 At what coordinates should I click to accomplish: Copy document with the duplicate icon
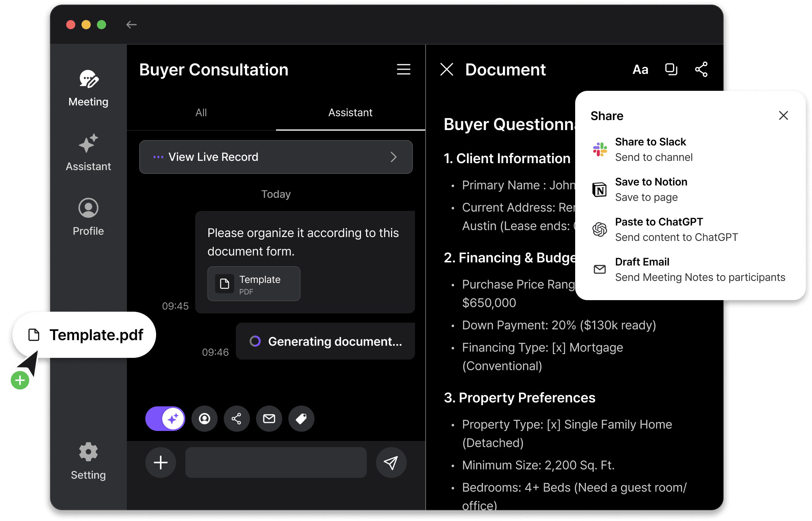(x=671, y=70)
